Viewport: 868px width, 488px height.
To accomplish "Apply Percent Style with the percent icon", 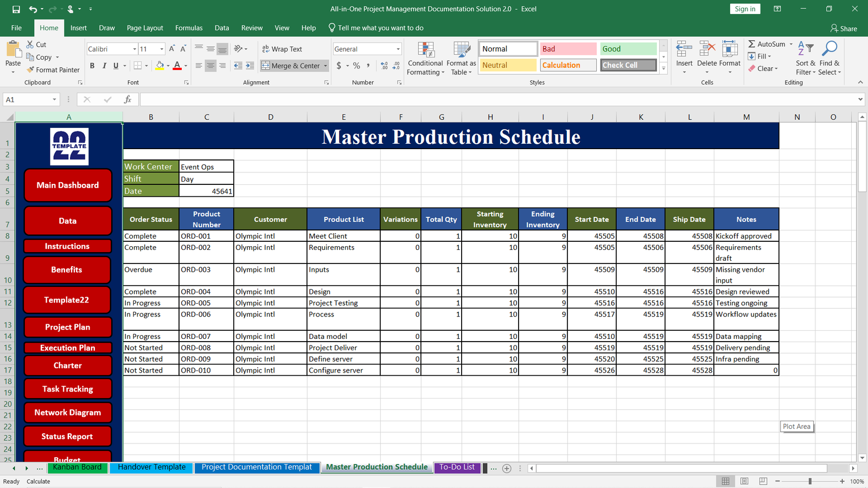I will pos(356,66).
